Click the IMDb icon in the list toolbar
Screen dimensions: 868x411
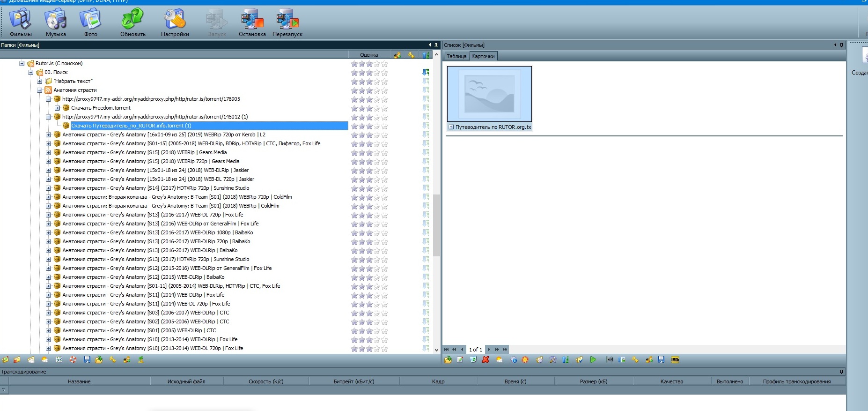point(675,360)
